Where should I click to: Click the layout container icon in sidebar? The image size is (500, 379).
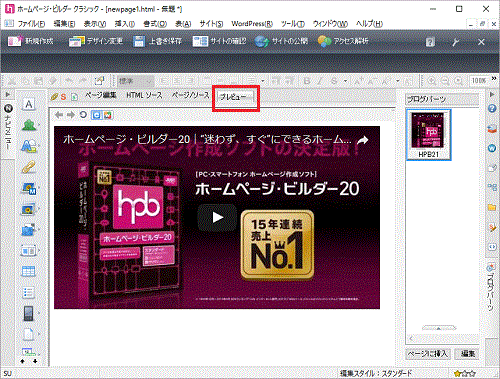tap(28, 250)
